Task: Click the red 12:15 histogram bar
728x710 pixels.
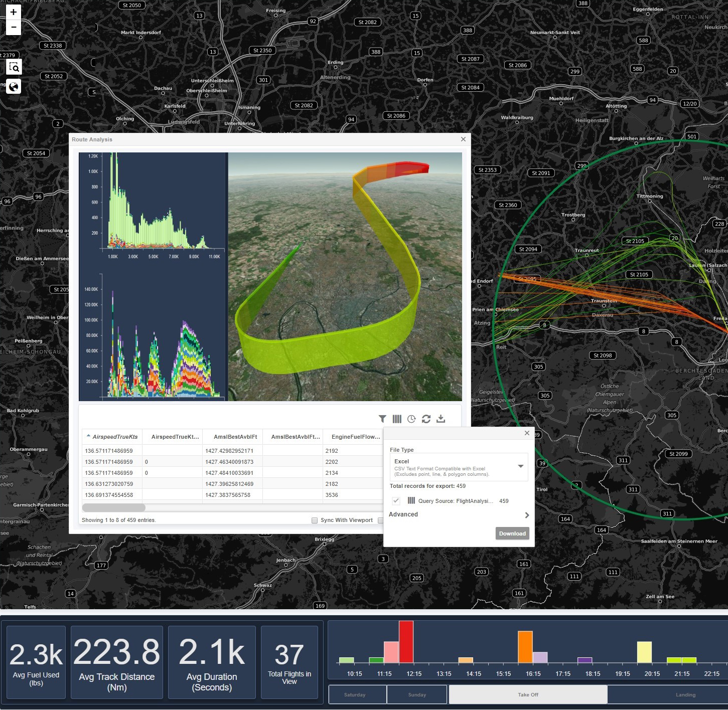Action: coord(406,642)
